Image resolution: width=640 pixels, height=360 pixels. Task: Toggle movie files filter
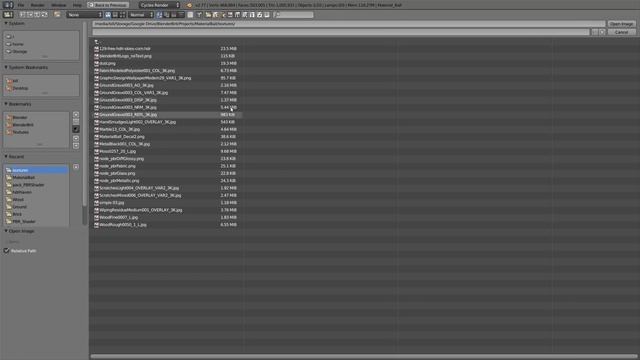point(238,15)
